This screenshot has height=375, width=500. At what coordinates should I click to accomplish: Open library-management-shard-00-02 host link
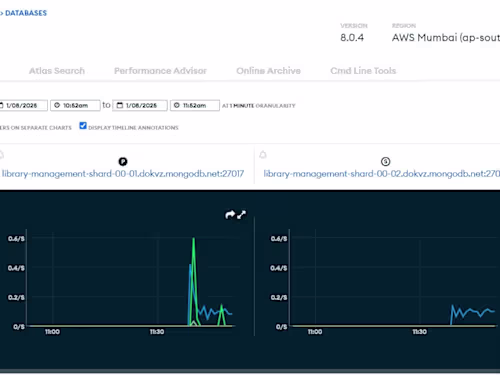coord(382,174)
